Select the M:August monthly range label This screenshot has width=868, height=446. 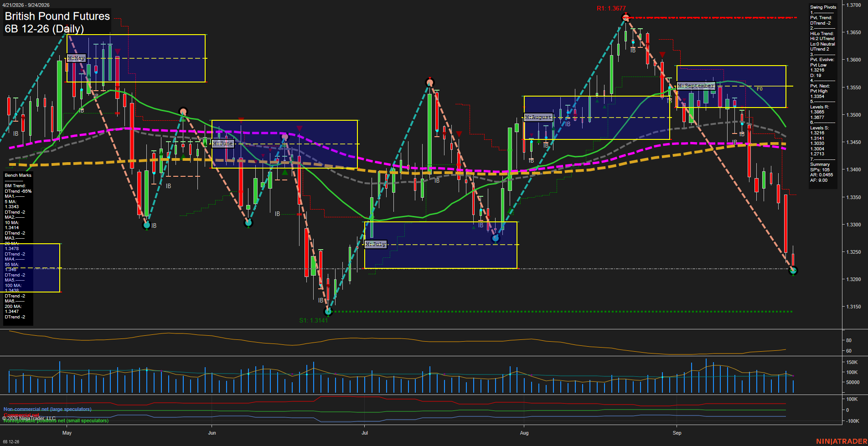click(x=538, y=118)
